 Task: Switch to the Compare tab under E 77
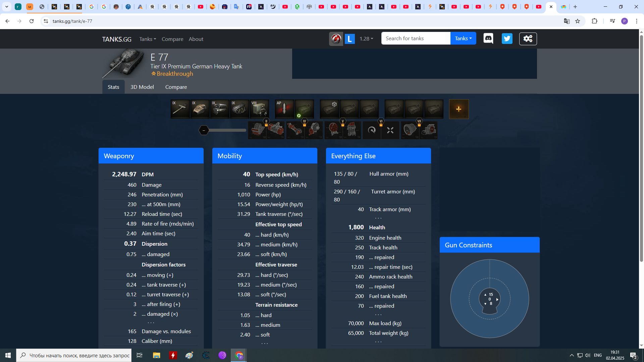coord(176,87)
